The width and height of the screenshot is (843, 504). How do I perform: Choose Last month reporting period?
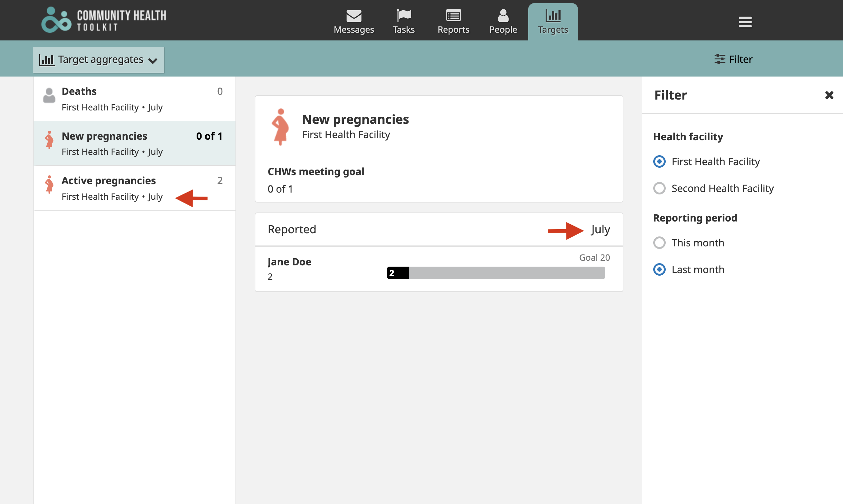[x=659, y=269]
